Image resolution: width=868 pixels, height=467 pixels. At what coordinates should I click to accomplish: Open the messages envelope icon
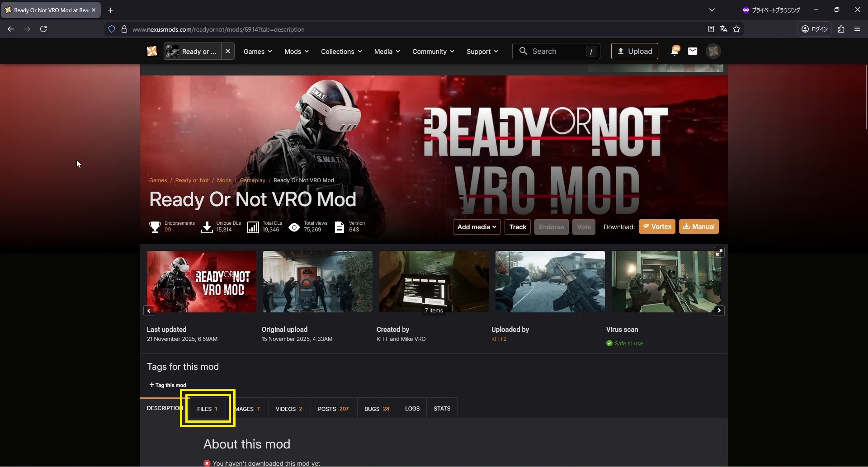[x=693, y=51]
